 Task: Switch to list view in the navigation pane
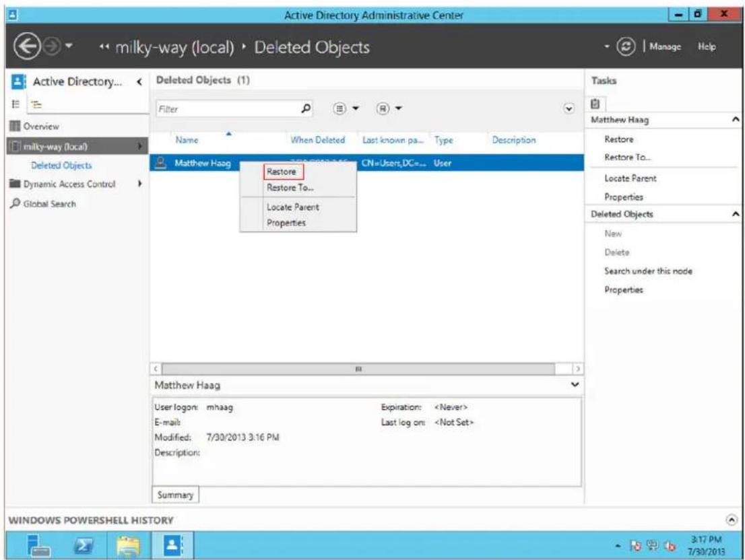(15, 104)
